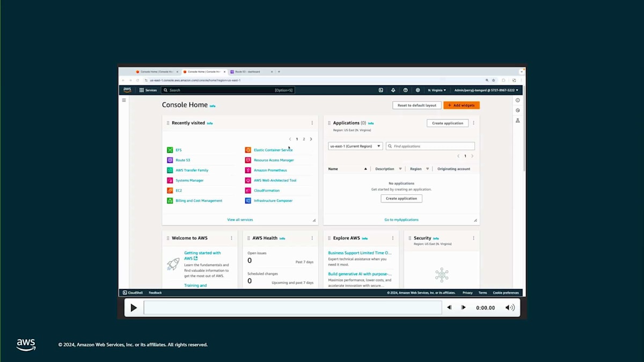
Task: Open Info link next to Console Home
Action: (213, 106)
